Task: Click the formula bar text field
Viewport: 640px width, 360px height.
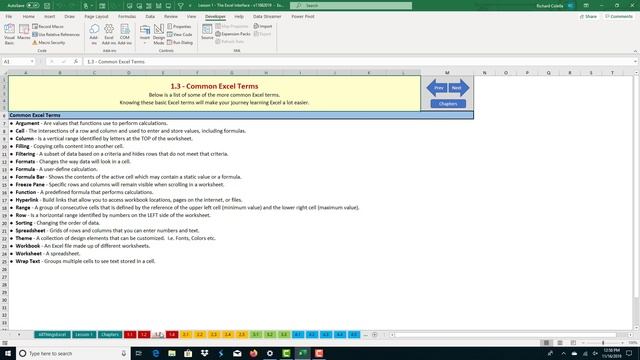Action: [358, 62]
